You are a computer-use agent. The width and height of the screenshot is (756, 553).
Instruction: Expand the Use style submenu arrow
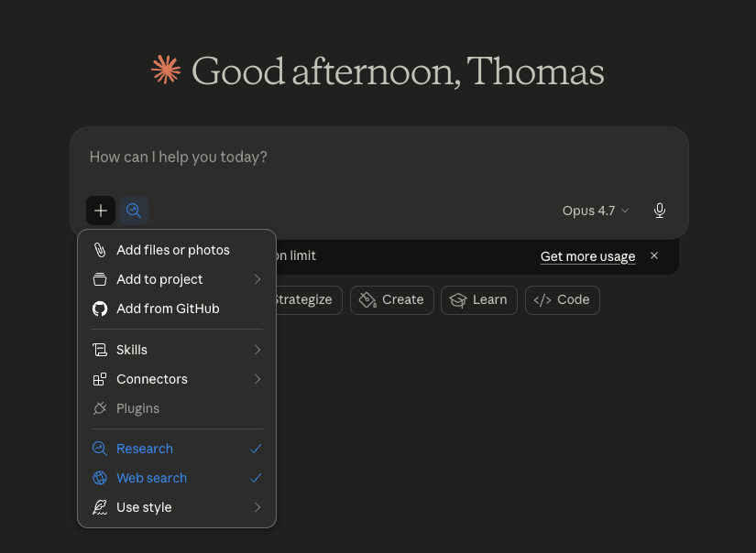[x=257, y=507]
